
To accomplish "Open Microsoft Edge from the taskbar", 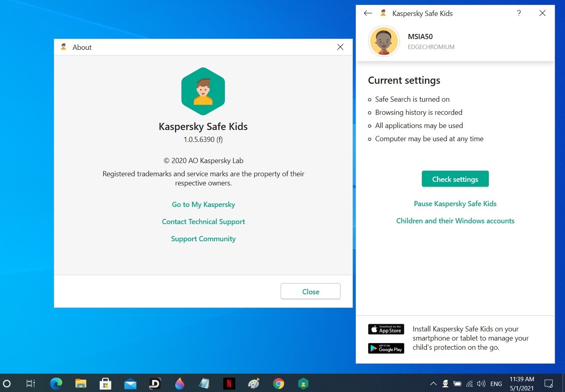I will click(x=56, y=384).
